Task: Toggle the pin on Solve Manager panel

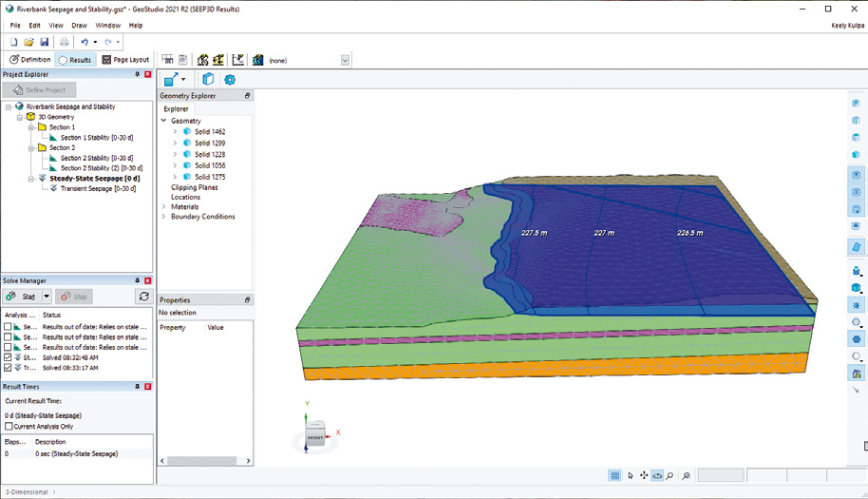Action: click(138, 280)
